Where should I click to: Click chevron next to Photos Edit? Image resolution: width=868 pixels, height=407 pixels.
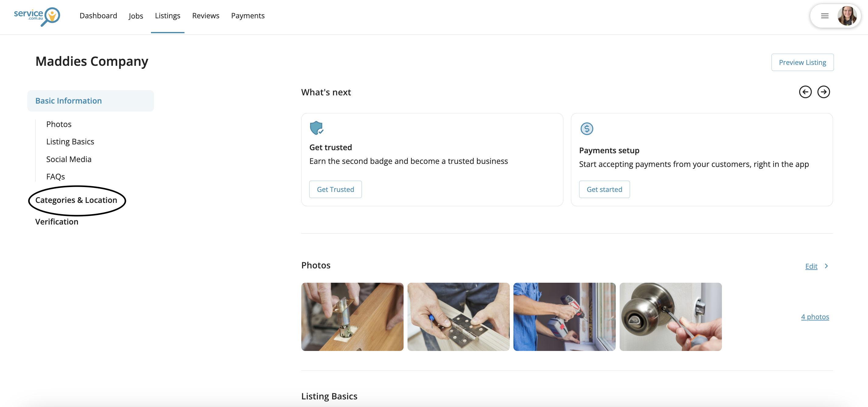tap(826, 266)
